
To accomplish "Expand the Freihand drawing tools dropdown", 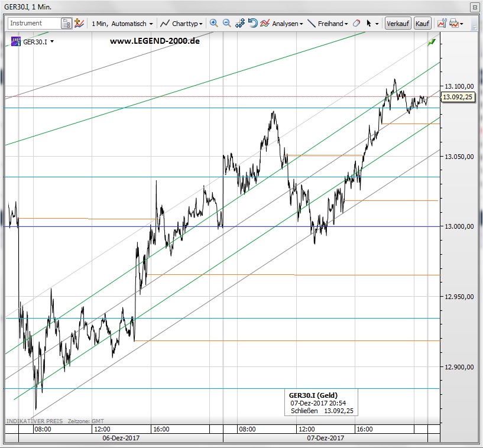I will [346, 24].
